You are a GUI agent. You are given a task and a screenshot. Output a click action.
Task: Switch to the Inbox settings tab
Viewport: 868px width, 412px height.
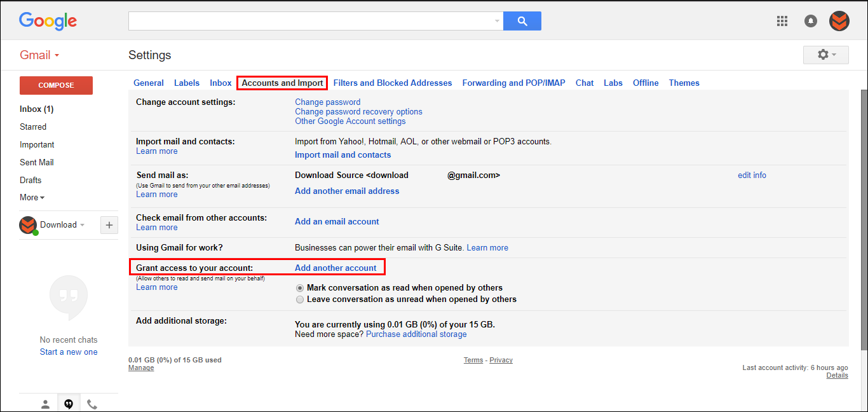[220, 83]
